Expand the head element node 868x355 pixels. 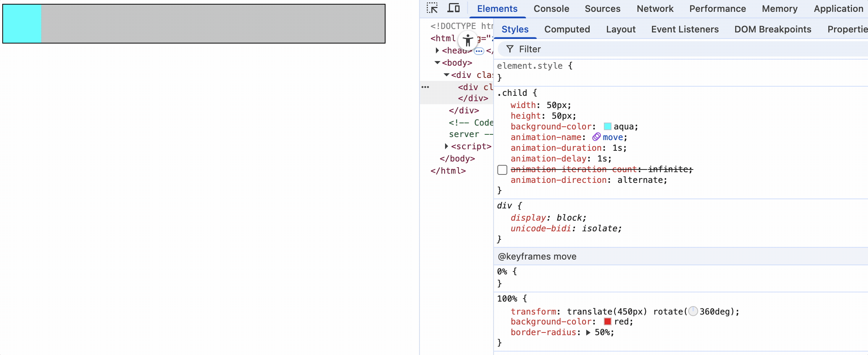pos(437,50)
